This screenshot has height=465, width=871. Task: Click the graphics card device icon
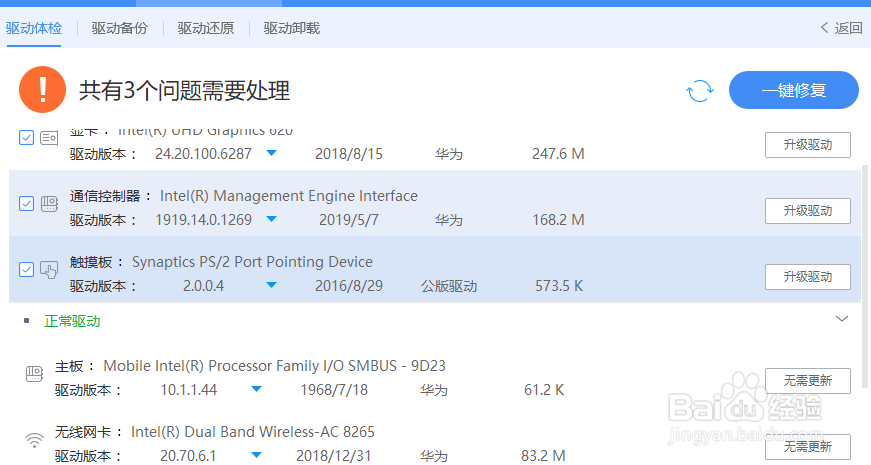[49, 138]
